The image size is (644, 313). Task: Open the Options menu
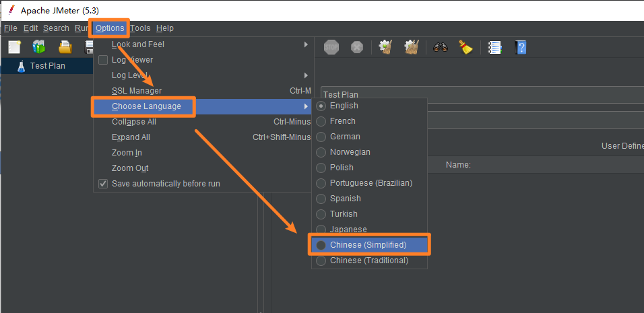pyautogui.click(x=110, y=28)
